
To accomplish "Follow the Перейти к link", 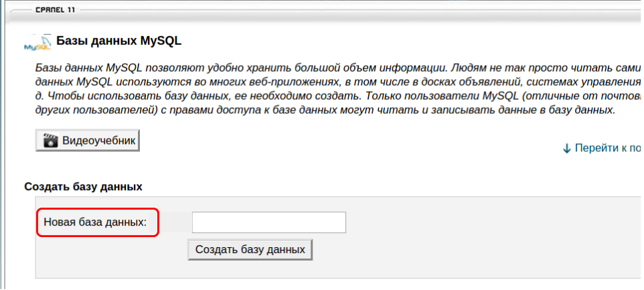I will click(x=607, y=148).
